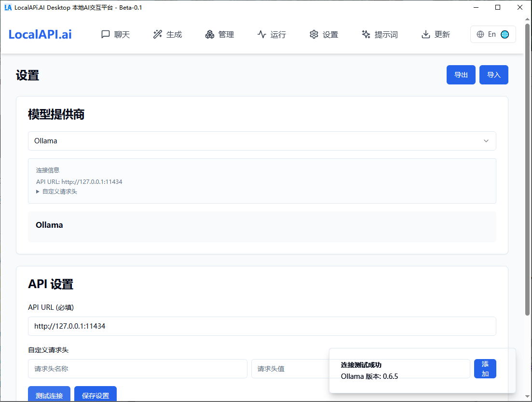Open the 生成 generate tab

[x=168, y=34]
